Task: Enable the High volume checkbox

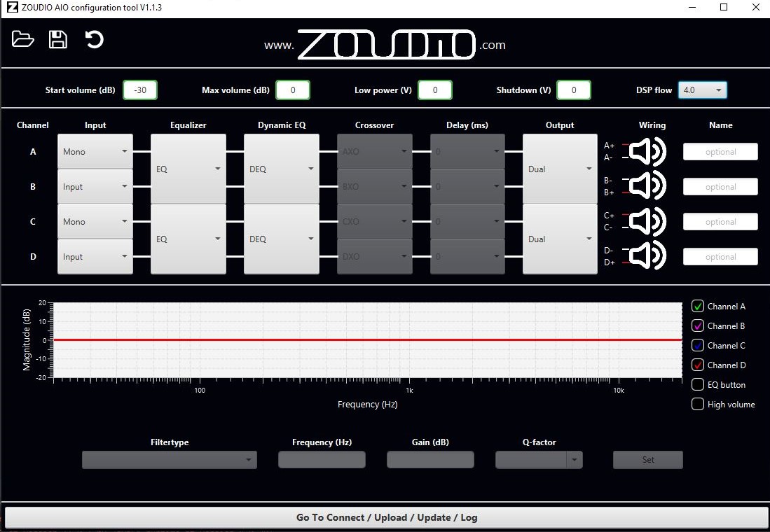Action: click(x=697, y=405)
